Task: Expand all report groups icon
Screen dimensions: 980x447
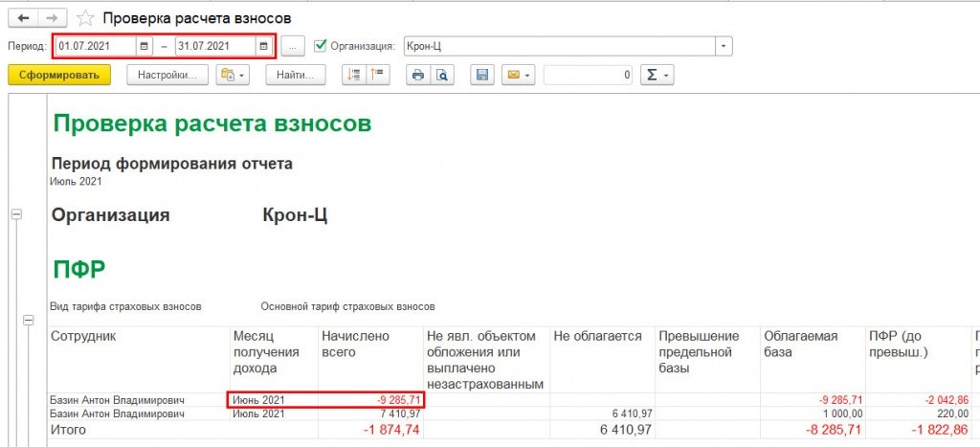Action: coord(353,75)
